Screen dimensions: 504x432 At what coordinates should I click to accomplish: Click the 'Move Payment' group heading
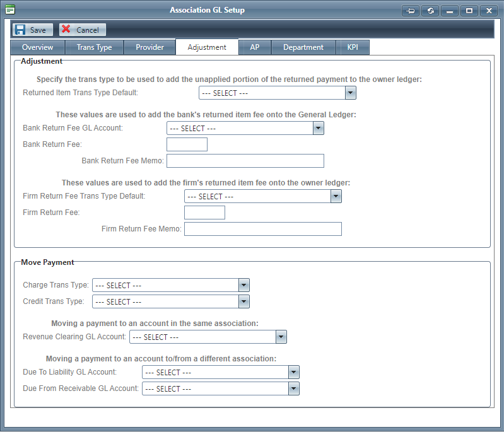click(x=47, y=262)
